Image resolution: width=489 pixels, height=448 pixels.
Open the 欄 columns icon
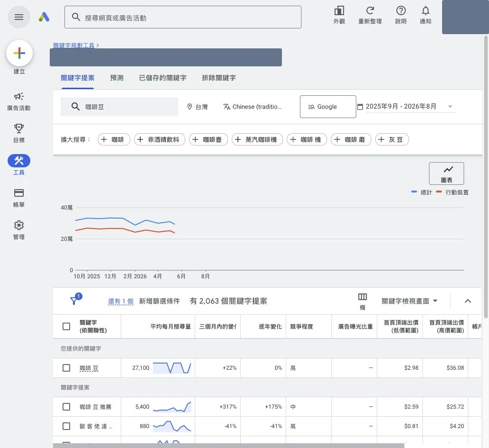362,301
